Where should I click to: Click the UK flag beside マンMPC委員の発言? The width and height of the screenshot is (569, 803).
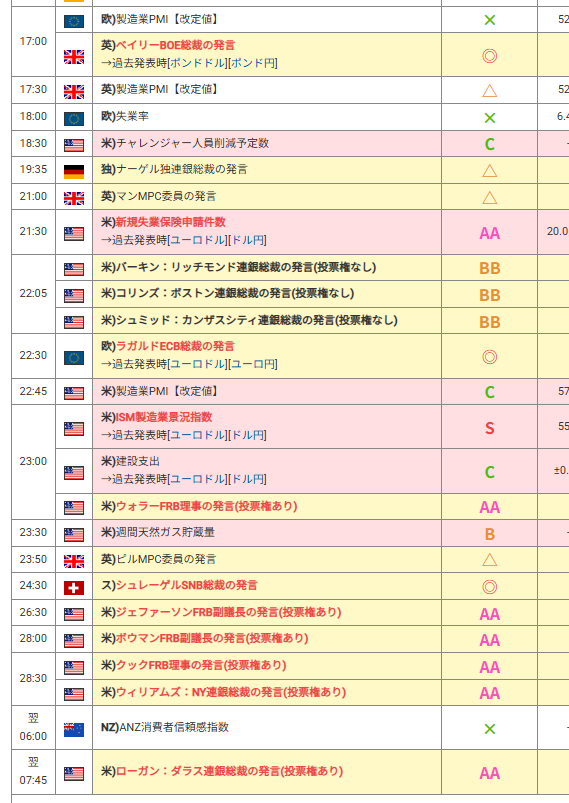tap(74, 198)
